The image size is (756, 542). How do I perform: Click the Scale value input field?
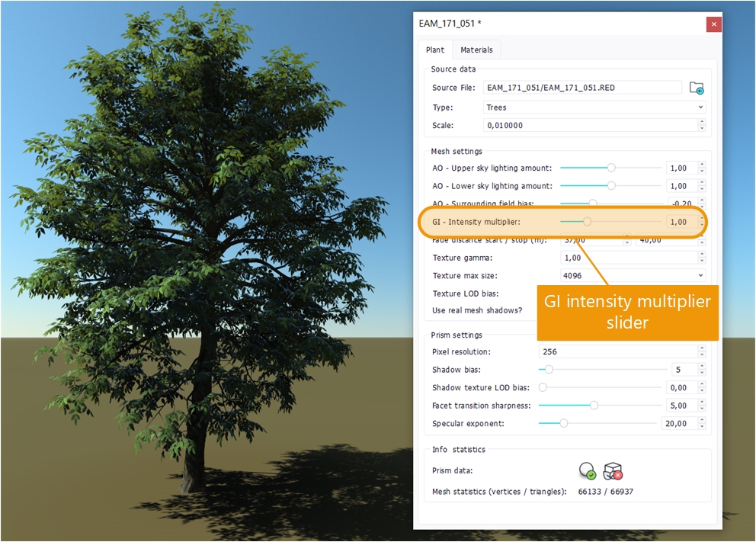pos(594,126)
